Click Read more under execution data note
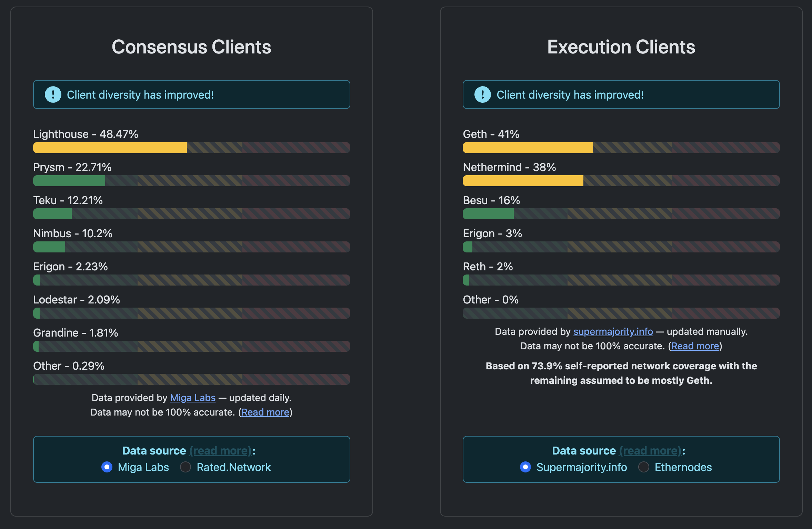This screenshot has width=812, height=529. pos(695,346)
